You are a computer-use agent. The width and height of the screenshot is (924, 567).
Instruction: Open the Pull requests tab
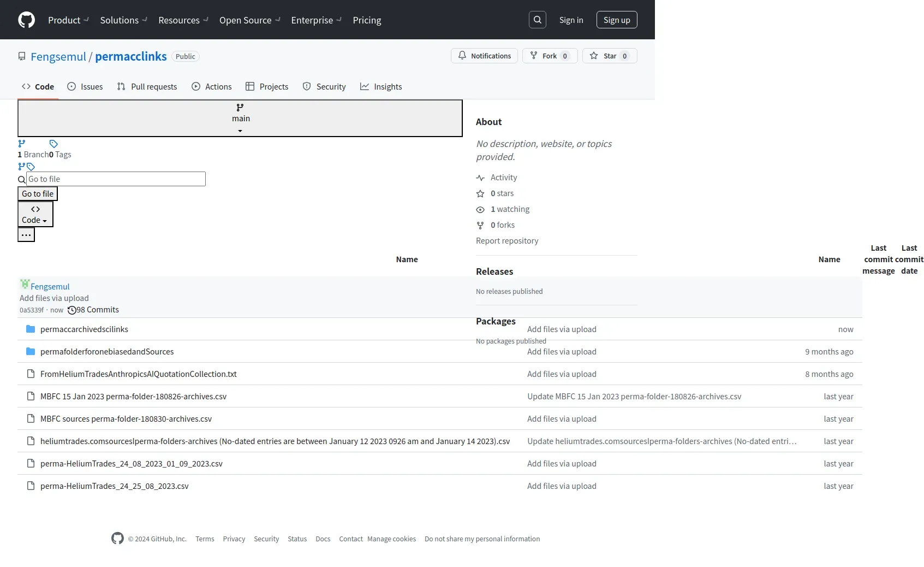(x=147, y=87)
